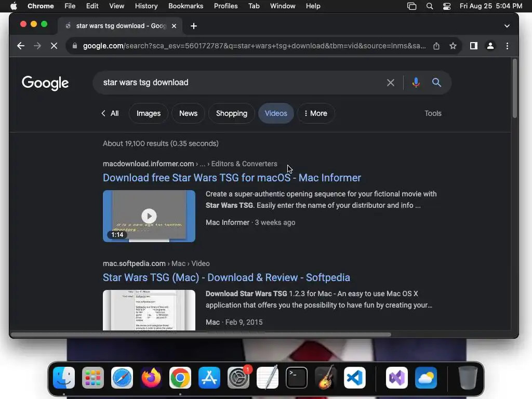Open App Store from the Dock

pos(209,378)
